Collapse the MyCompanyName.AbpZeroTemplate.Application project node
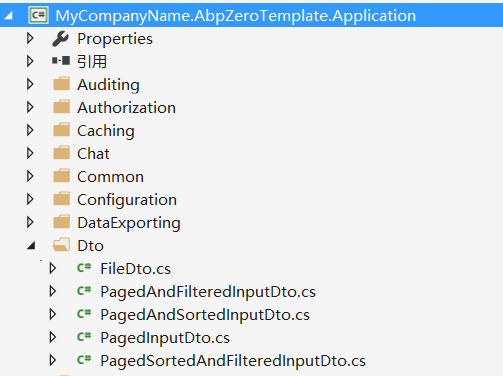The height and width of the screenshot is (376, 503). [9, 16]
